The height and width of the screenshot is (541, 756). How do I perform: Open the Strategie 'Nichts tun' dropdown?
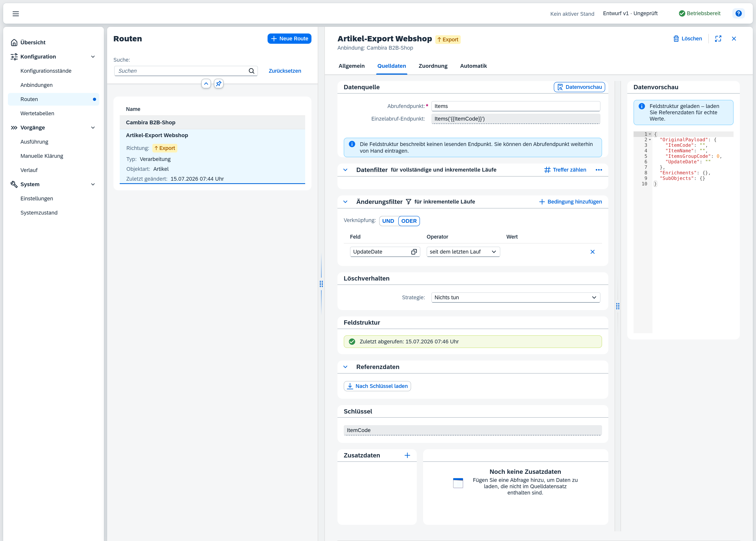coord(515,297)
